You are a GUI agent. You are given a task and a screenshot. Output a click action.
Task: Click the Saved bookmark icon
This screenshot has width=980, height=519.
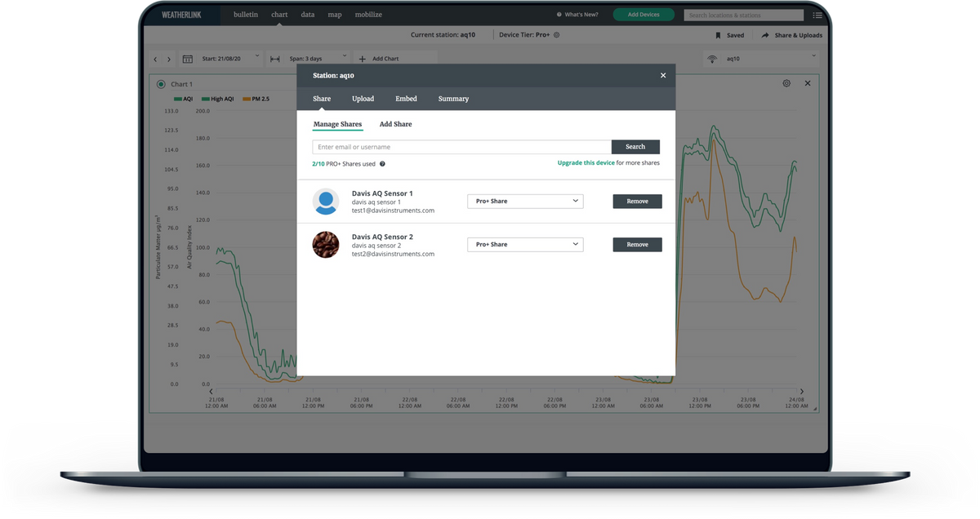coord(718,35)
